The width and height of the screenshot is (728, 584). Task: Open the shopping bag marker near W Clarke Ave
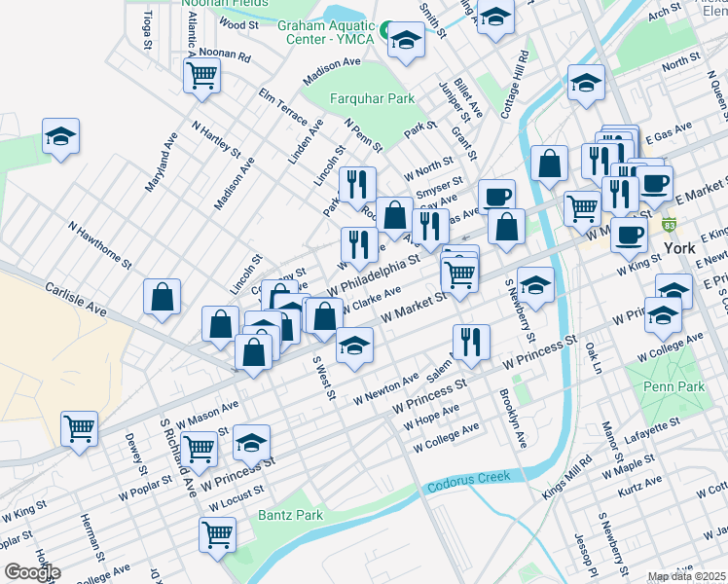coord(324,317)
